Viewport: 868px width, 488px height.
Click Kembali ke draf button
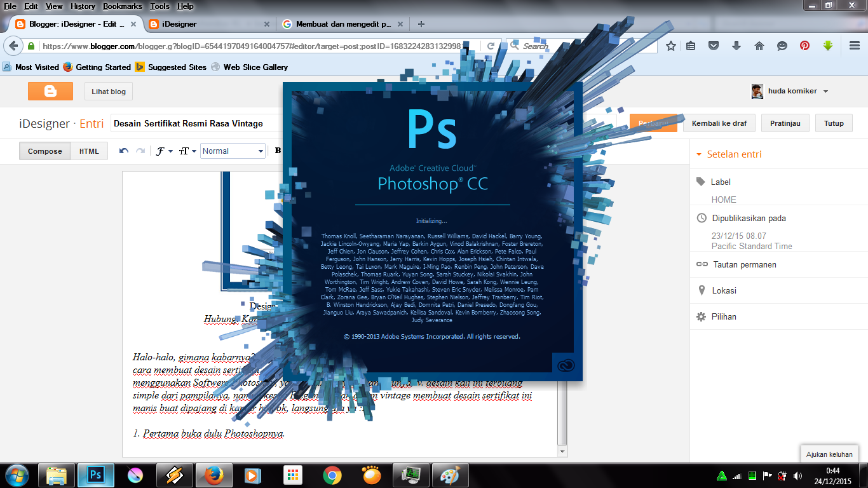719,123
